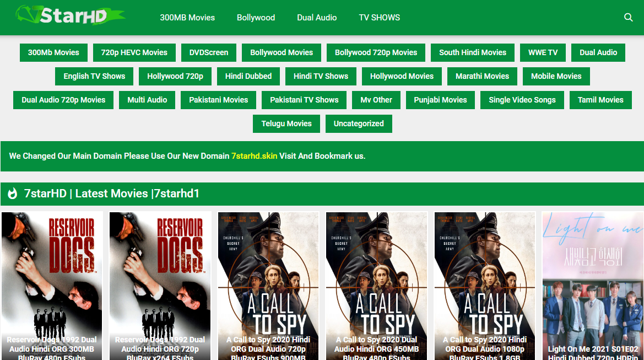This screenshot has width=644, height=360.
Task: Open the search icon in the header
Action: [x=628, y=17]
